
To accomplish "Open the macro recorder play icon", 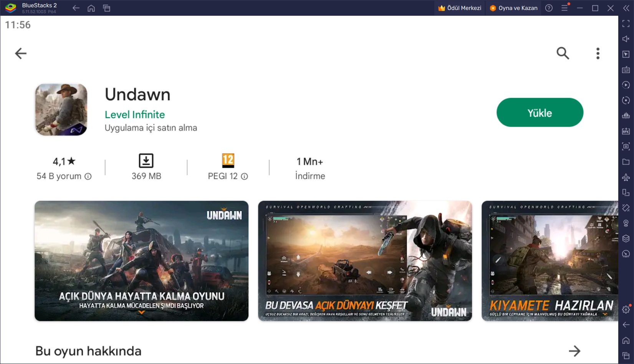I will pyautogui.click(x=626, y=85).
